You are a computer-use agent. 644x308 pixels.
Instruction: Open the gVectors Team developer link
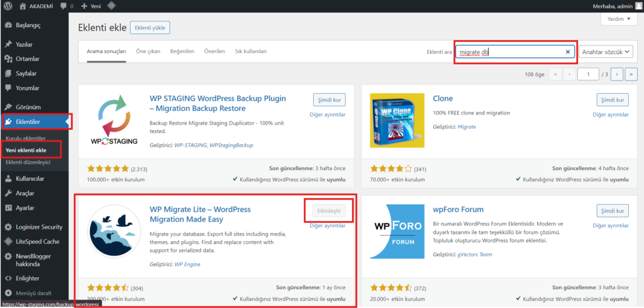tap(475, 254)
